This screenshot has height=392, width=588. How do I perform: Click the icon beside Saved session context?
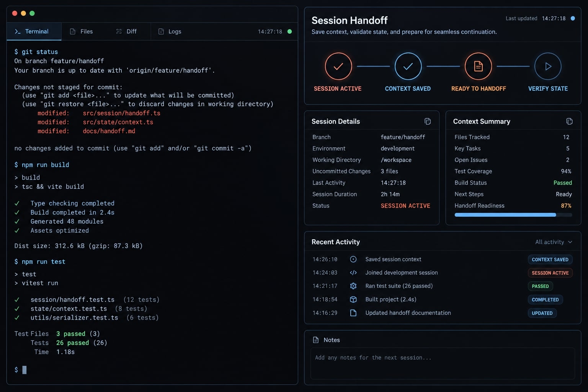(x=353, y=259)
